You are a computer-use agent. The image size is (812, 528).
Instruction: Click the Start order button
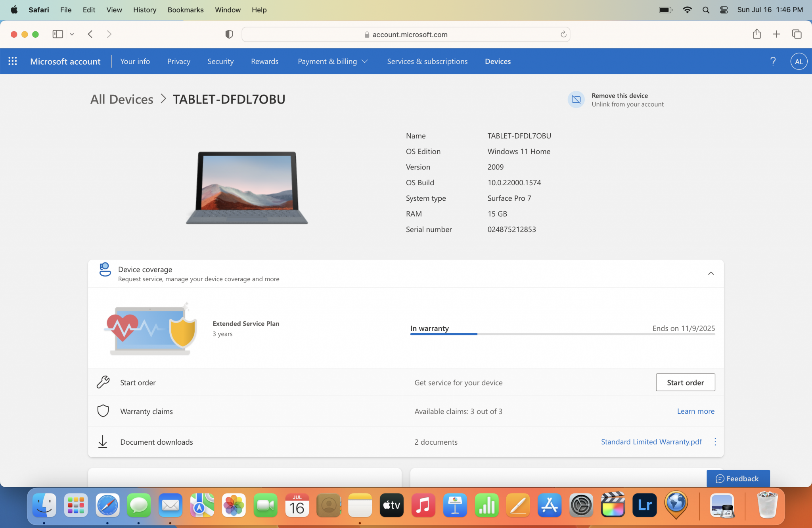point(685,382)
